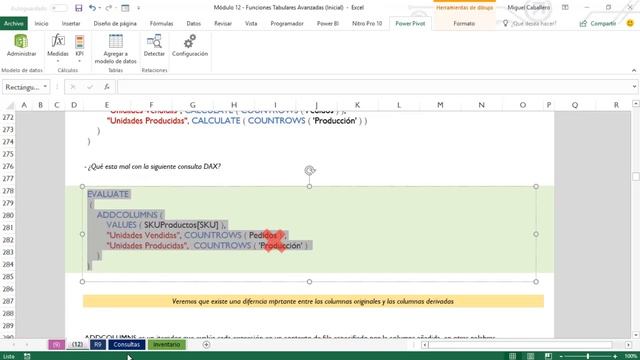
Task: Click Agregar a modelo de datos
Action: point(116,49)
